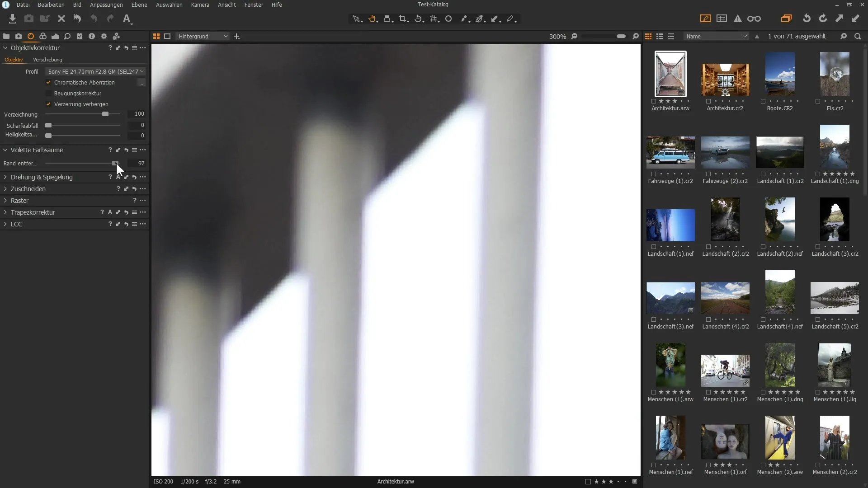Viewport: 868px width, 488px height.
Task: Toggle the Verzerrung verbergen checkbox
Action: [48, 104]
